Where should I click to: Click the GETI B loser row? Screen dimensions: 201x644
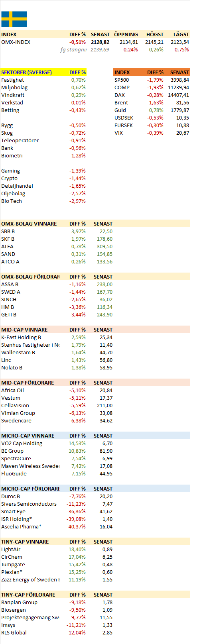coord(57,314)
